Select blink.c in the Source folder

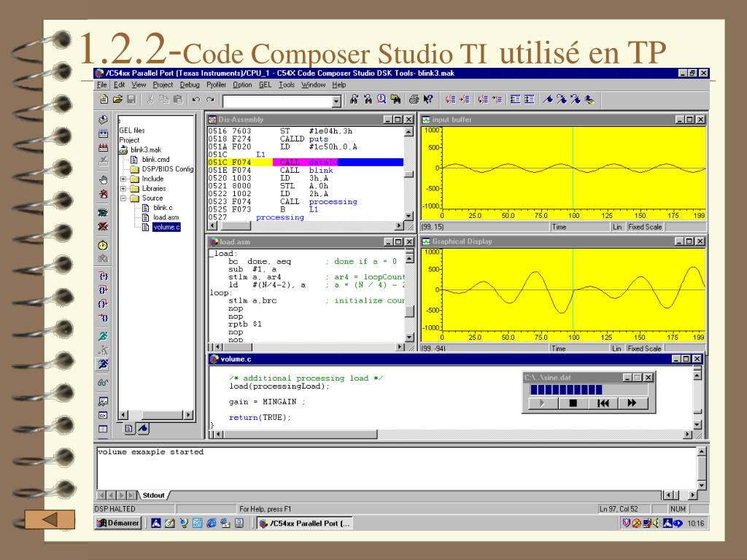point(163,208)
